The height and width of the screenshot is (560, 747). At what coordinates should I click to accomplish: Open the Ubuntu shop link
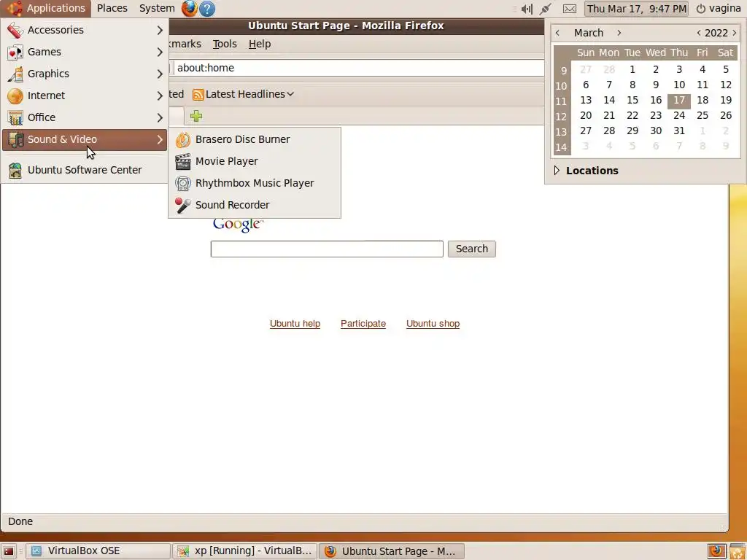pos(433,324)
